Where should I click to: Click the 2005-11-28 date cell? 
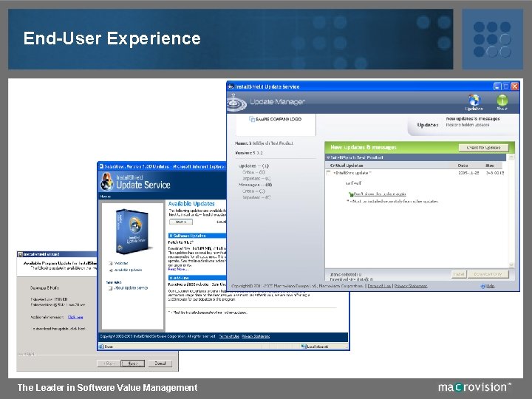click(x=468, y=173)
